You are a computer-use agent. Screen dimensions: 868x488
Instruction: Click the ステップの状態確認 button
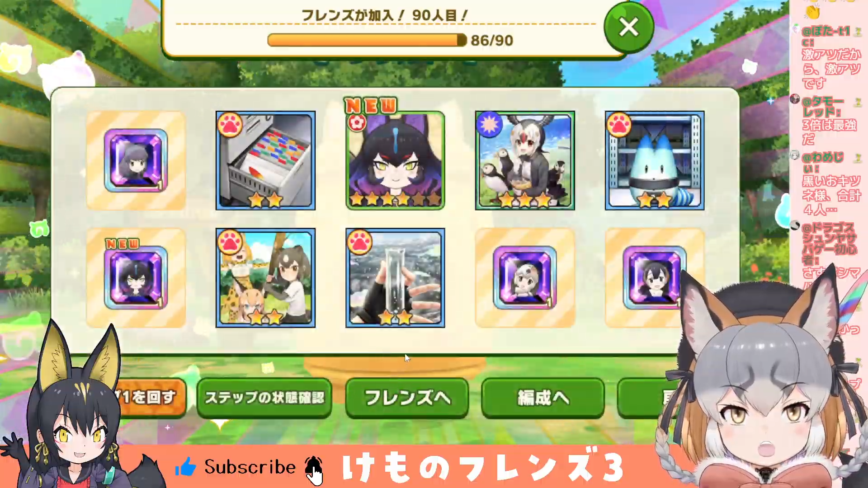(x=264, y=398)
